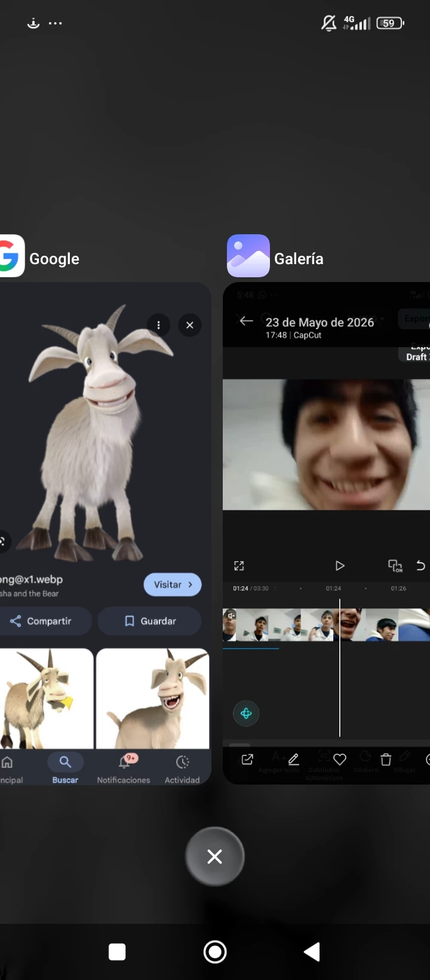Tap the heart favorite icon in Galería

click(340, 759)
